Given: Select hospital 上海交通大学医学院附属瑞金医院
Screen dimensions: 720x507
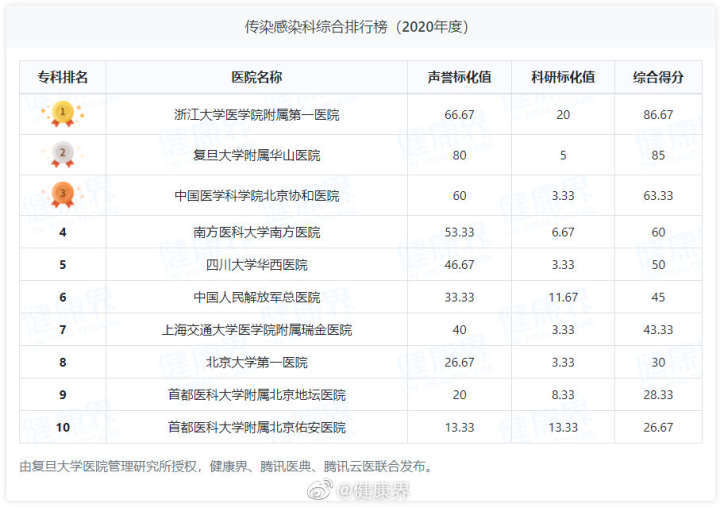Looking at the screenshot, I should (257, 330).
